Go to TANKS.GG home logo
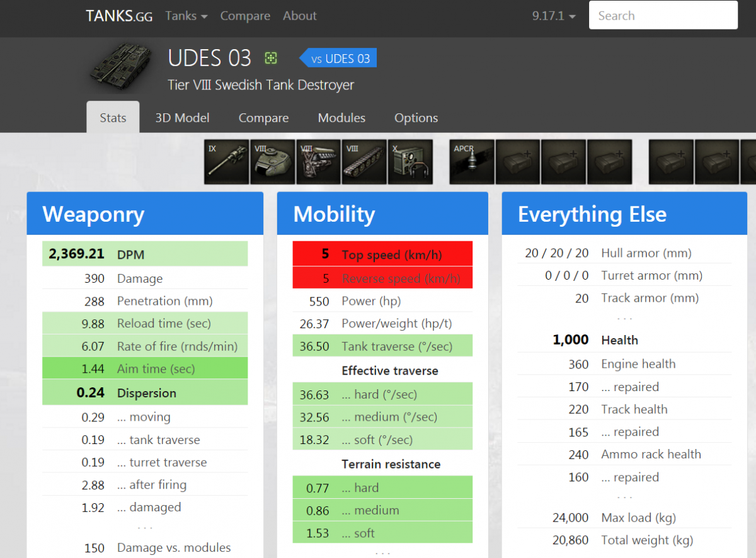Viewport: 756px width, 558px height. [x=119, y=16]
